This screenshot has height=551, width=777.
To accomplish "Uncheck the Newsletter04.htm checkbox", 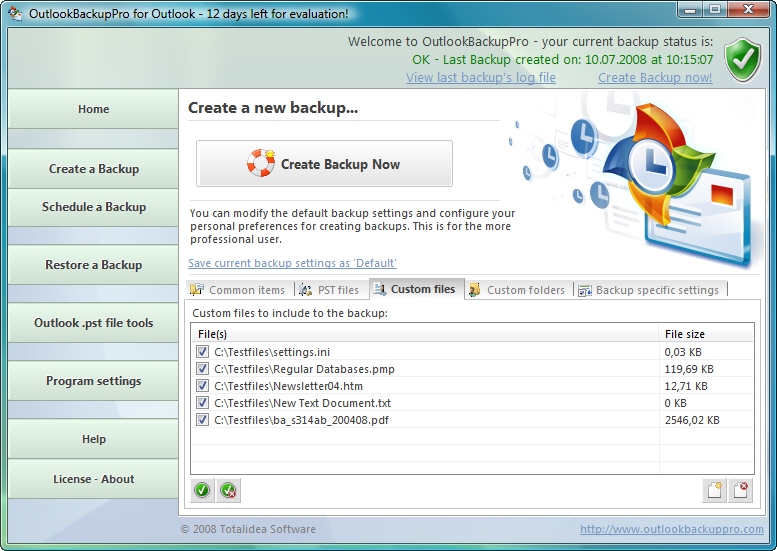I will coord(202,386).
